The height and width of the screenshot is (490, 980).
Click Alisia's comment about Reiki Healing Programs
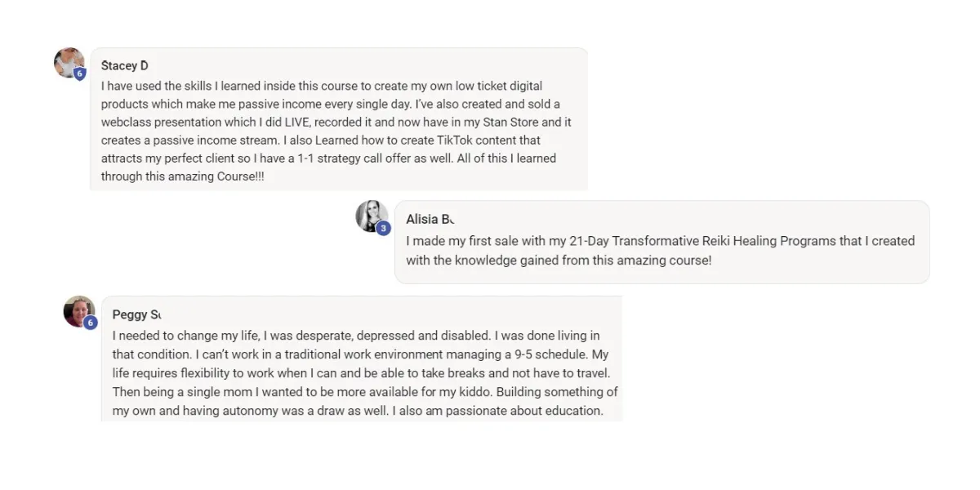tap(660, 251)
